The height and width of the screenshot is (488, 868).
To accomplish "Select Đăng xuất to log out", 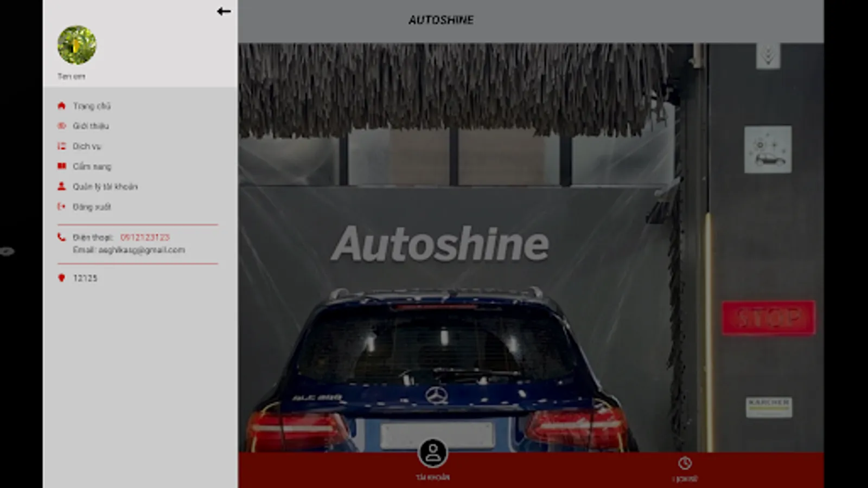I will tap(92, 207).
